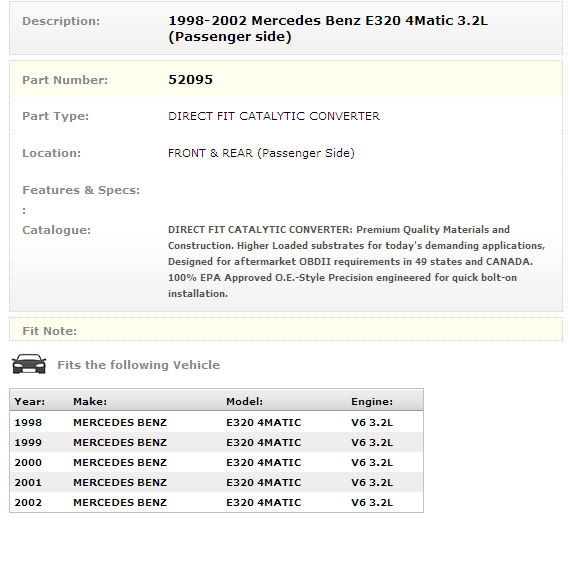Click the Model column header
Viewport: 570px width, 583px height.
244,402
